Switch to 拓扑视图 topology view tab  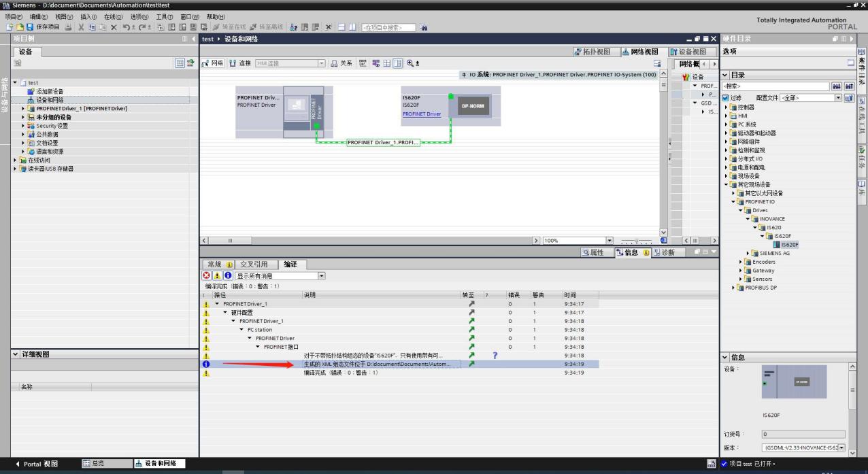[x=596, y=52]
